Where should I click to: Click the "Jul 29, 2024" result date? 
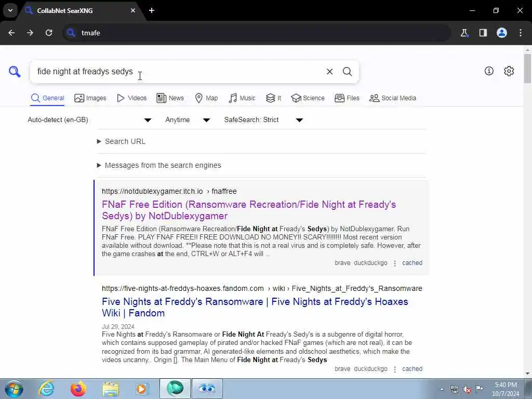(118, 326)
